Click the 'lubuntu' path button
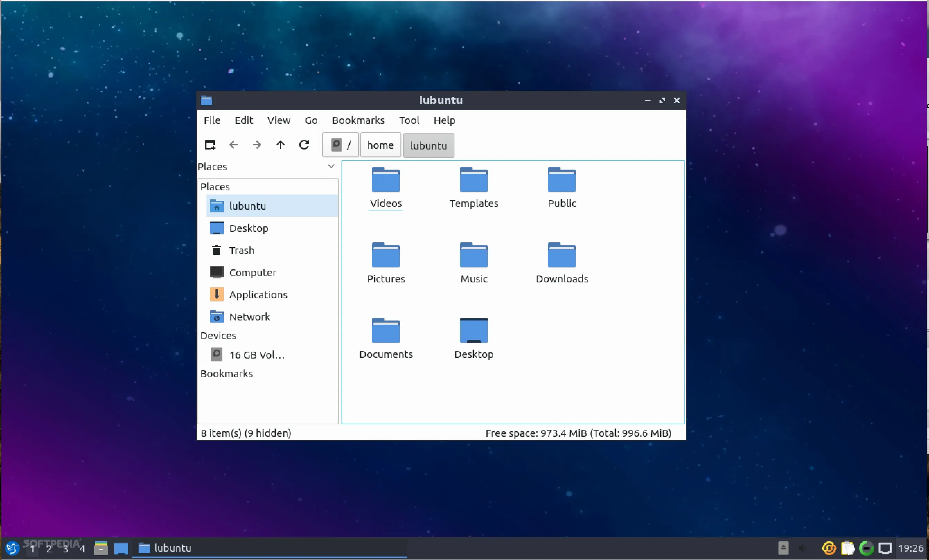929x560 pixels. 429,145
